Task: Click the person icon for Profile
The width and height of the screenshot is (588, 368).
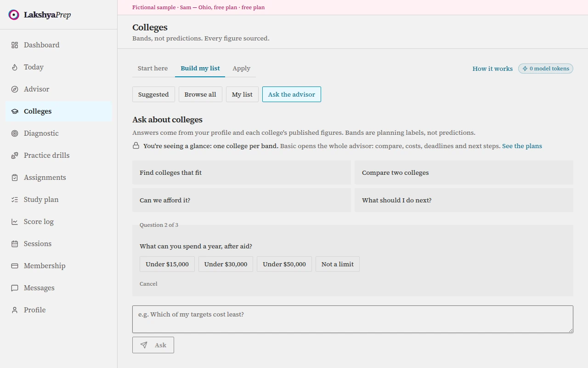Action: click(15, 310)
